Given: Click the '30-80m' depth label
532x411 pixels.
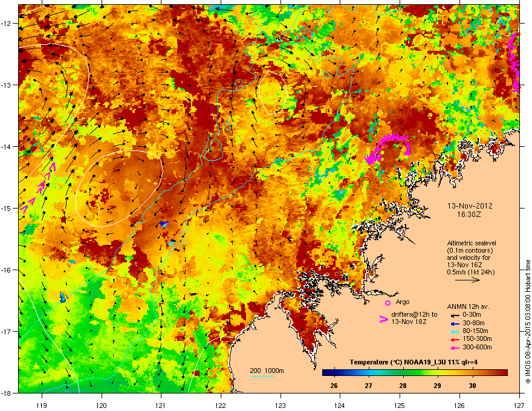Looking at the screenshot, I should [x=473, y=323].
